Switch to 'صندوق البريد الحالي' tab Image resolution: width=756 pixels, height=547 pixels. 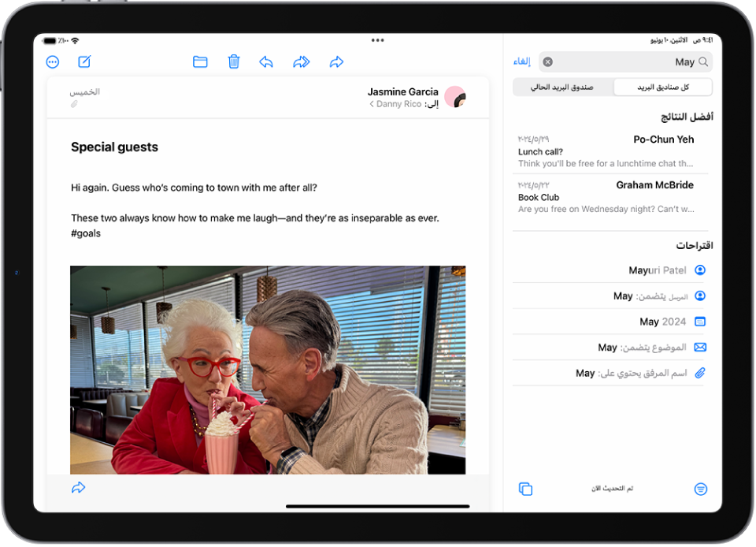(562, 87)
